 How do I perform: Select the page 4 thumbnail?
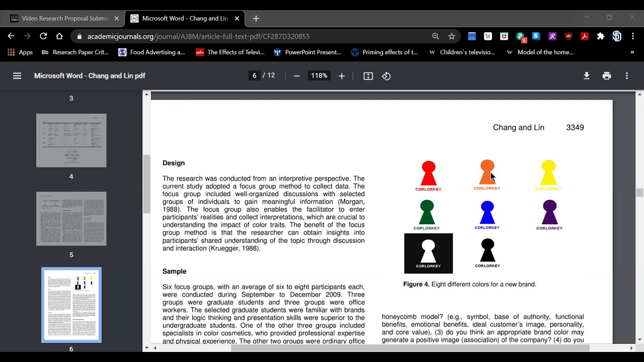pos(71,140)
